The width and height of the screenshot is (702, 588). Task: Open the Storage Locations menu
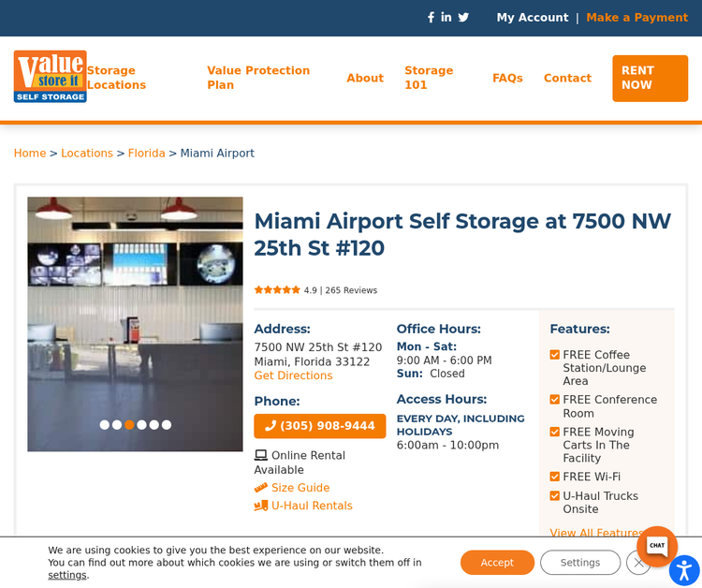(x=116, y=78)
